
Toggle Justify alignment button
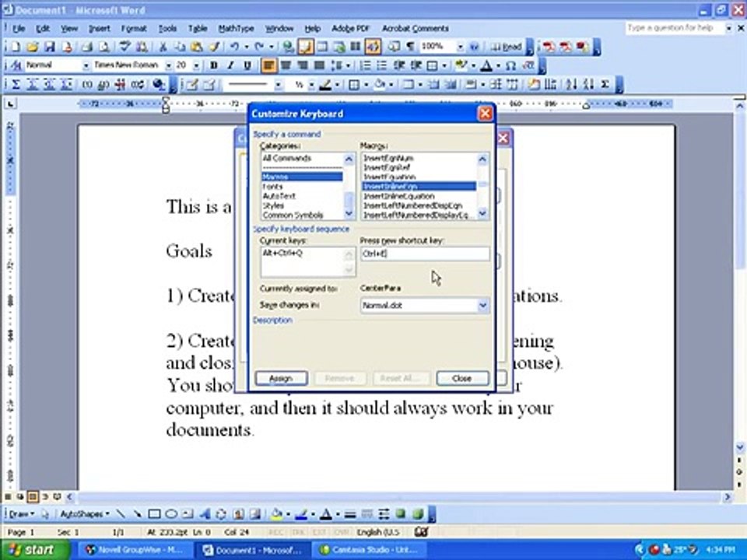(x=319, y=65)
